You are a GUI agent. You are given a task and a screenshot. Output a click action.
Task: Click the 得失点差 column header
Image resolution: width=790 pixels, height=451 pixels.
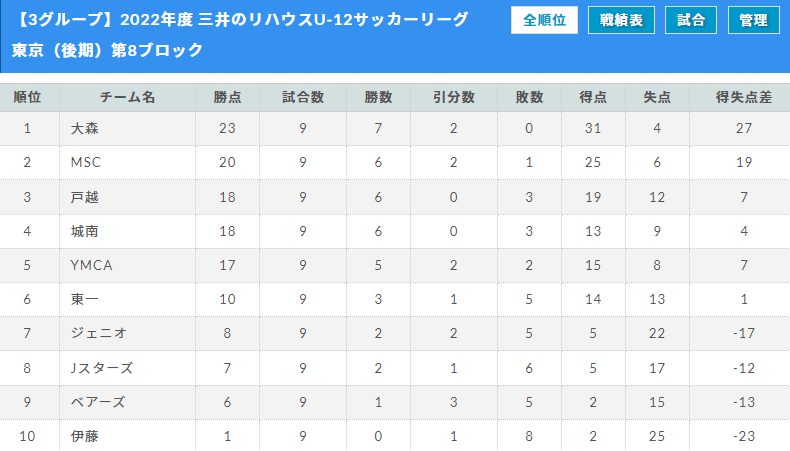[744, 97]
